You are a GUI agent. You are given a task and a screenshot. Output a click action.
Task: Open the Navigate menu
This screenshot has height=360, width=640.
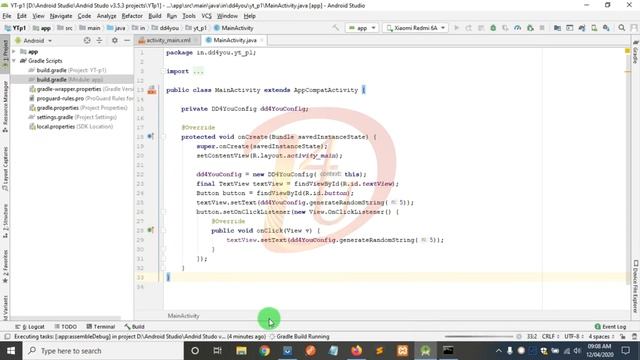[61, 16]
